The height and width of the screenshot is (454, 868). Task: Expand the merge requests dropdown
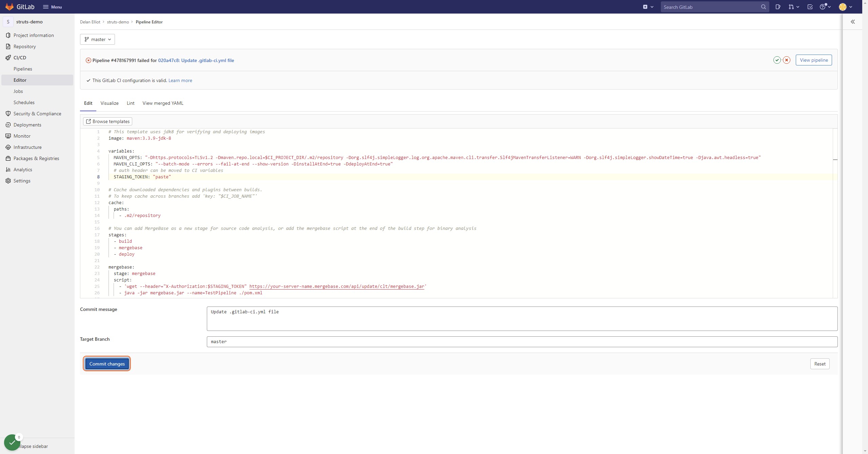pos(793,7)
